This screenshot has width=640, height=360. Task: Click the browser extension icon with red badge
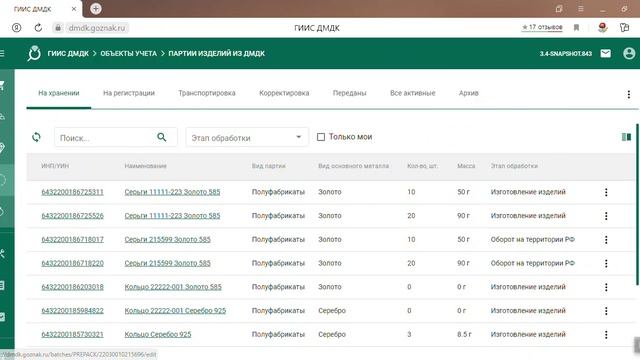(x=602, y=28)
